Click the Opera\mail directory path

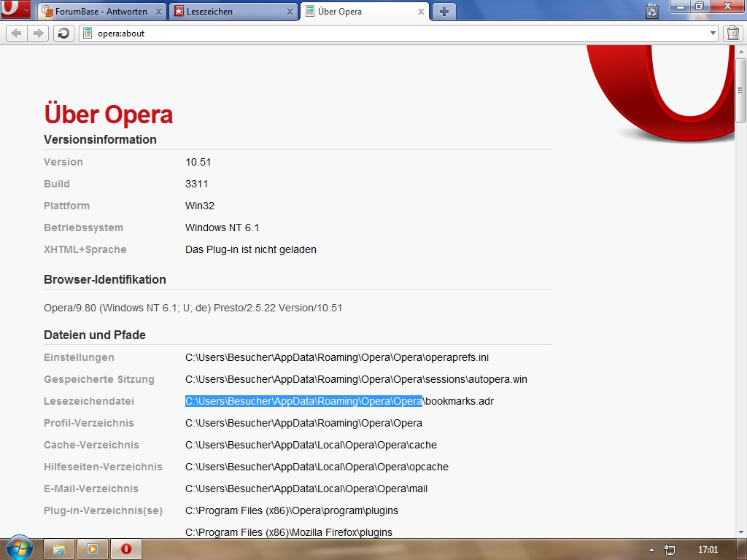pos(306,489)
